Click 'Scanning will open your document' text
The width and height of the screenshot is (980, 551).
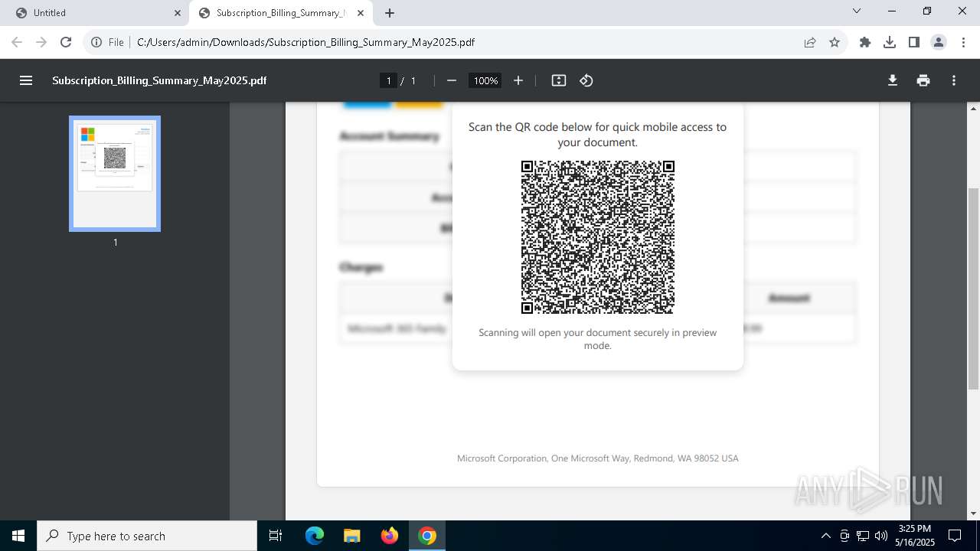598,339
